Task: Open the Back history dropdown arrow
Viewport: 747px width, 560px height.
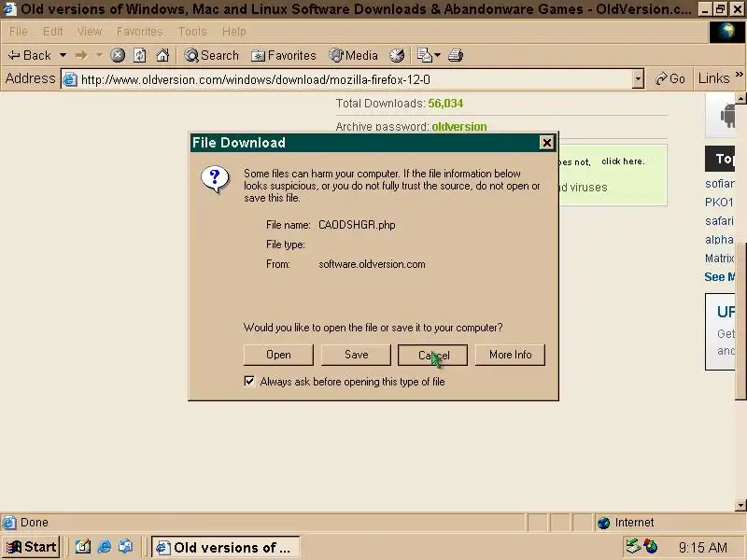Action: coord(63,55)
